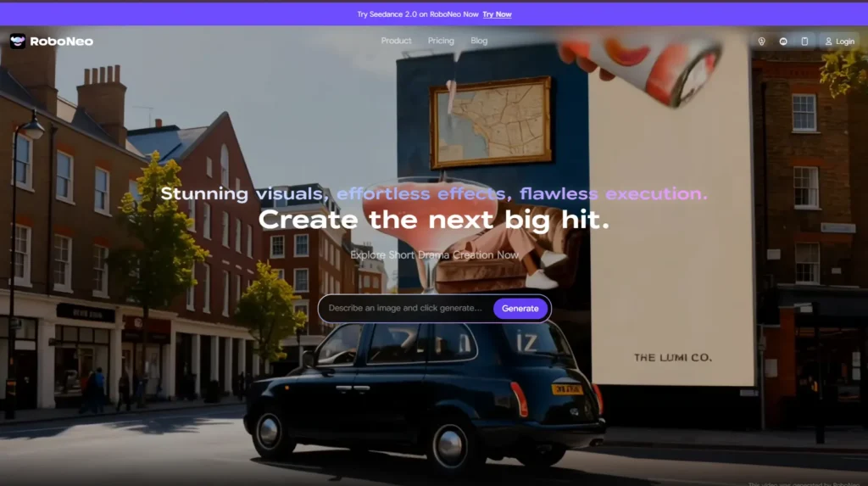The width and height of the screenshot is (868, 486).
Task: Click the RoboNeo logo
Action: (52, 41)
